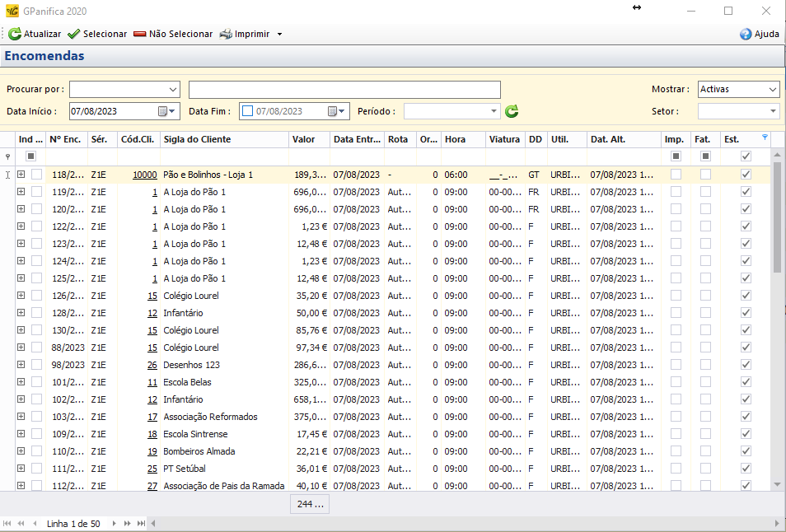
Task: Click the 244 summary button in footer
Action: (309, 503)
